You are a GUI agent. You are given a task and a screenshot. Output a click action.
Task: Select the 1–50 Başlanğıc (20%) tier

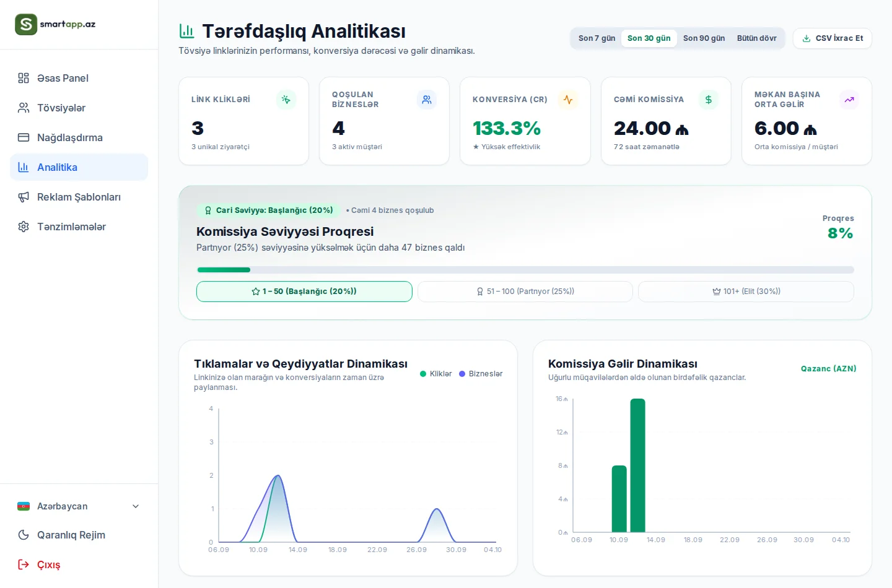click(x=304, y=292)
